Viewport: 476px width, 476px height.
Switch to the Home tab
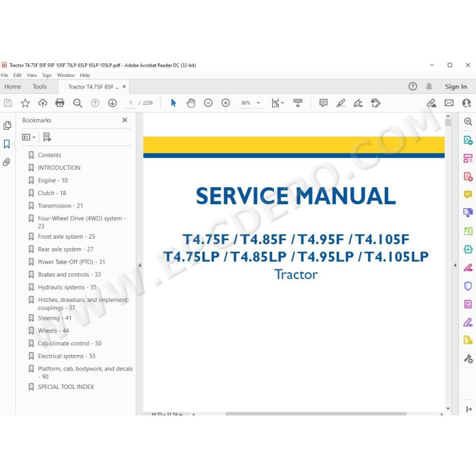tap(13, 87)
